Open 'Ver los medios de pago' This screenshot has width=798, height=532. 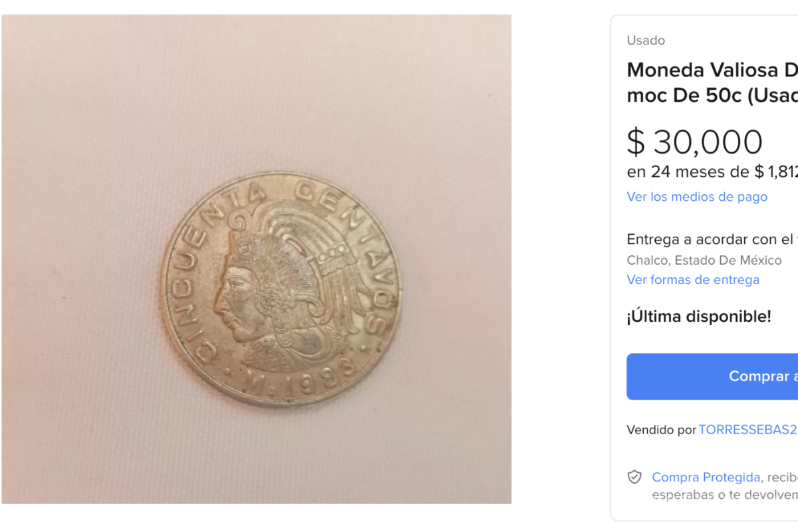click(697, 197)
